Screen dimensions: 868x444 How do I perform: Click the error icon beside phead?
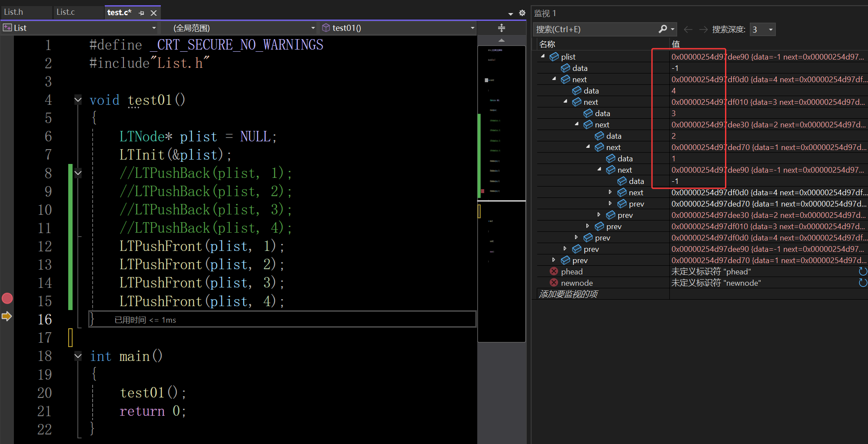(x=554, y=271)
